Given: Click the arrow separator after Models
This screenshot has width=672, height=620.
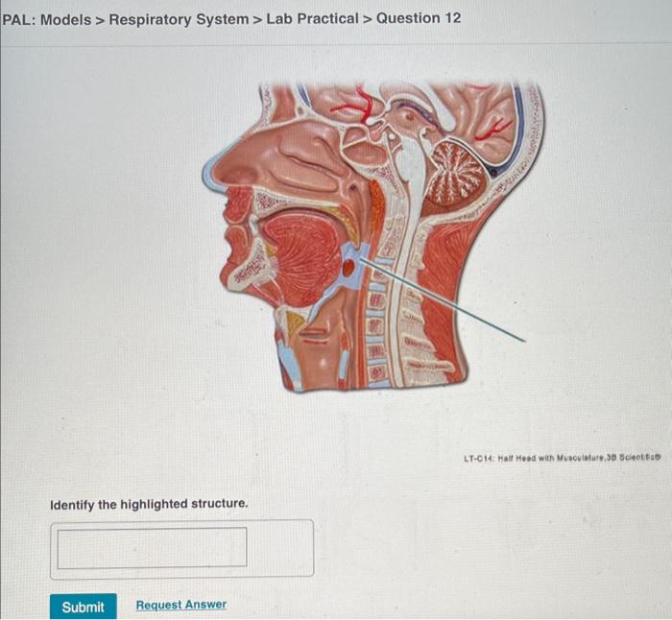Looking at the screenshot, I should 100,20.
